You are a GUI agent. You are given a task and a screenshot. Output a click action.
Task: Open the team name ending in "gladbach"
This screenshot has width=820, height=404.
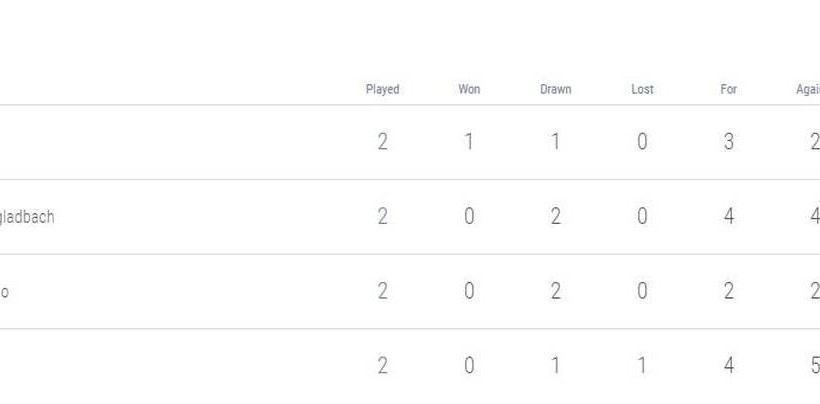[27, 216]
